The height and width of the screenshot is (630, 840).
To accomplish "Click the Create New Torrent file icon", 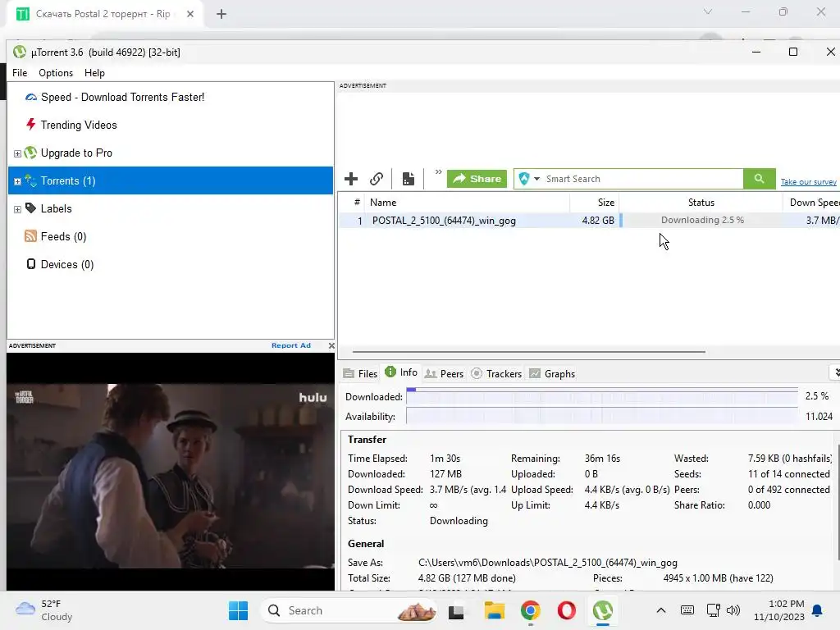I will [409, 178].
